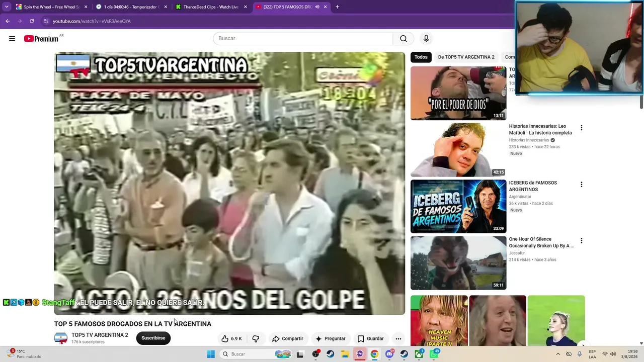Image resolution: width=644 pixels, height=362 pixels.
Task: Mute the YouTube tab audio indicator
Action: pyautogui.click(x=317, y=7)
